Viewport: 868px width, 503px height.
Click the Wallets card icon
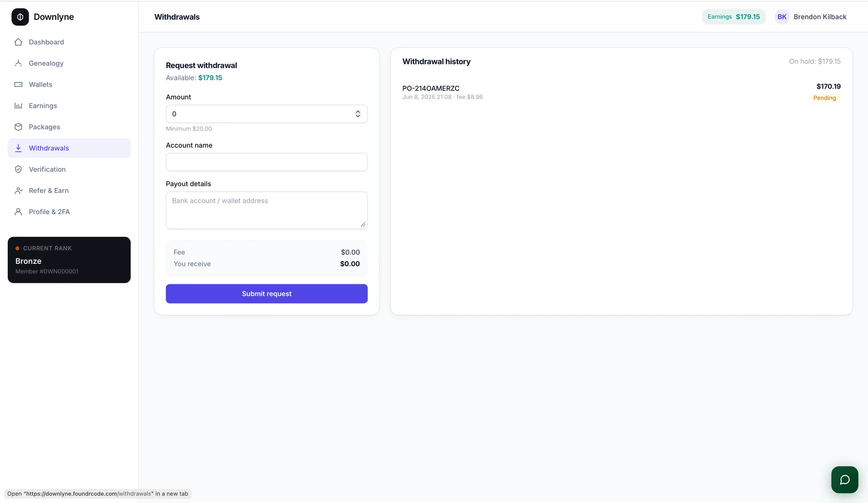point(18,85)
